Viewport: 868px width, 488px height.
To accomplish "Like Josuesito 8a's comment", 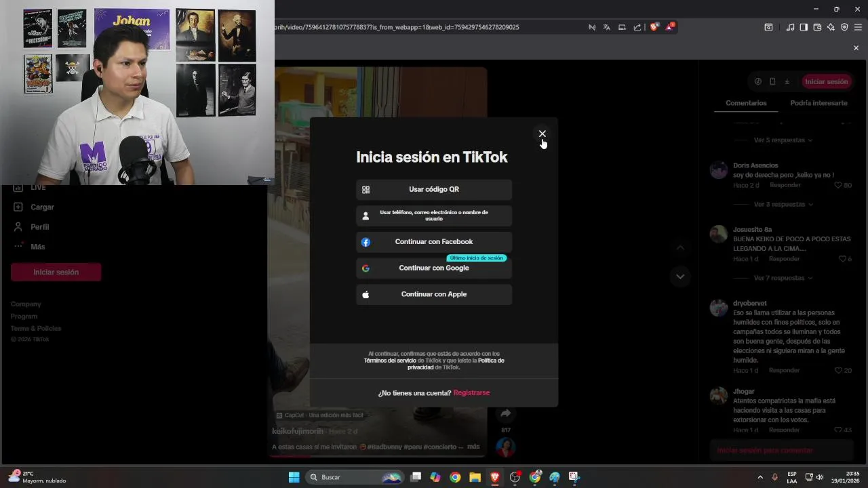I will [x=842, y=259].
